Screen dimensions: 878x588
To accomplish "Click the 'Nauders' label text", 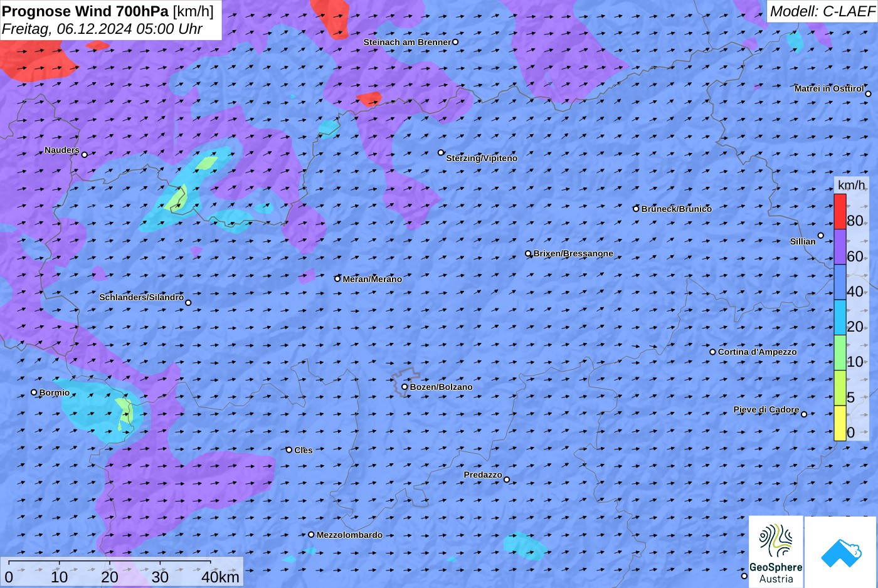I will point(62,150).
